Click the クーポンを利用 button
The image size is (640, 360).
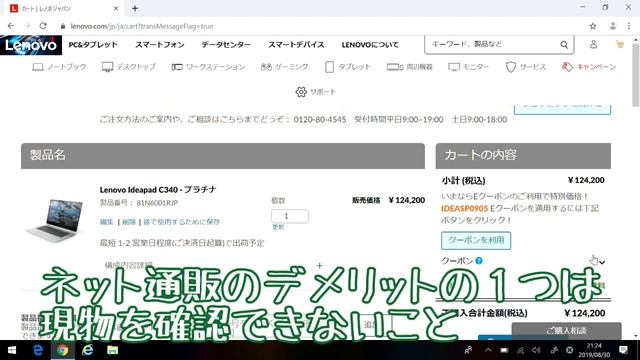476,240
